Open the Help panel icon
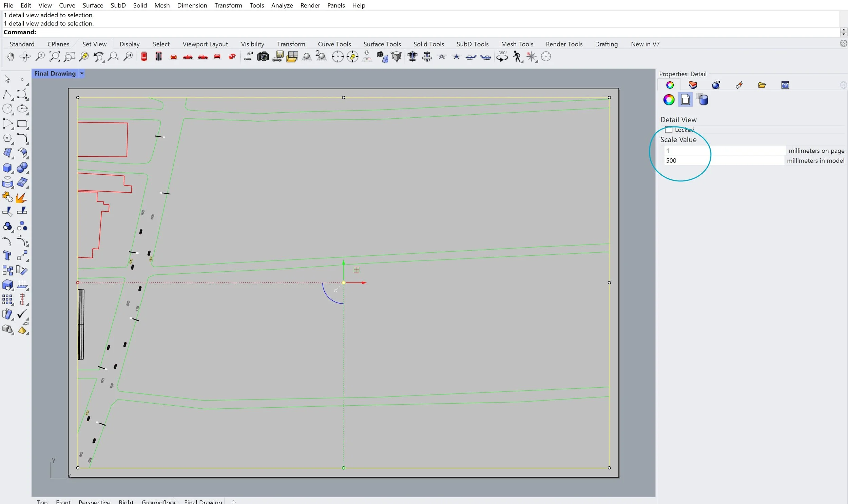The image size is (848, 504). click(785, 85)
